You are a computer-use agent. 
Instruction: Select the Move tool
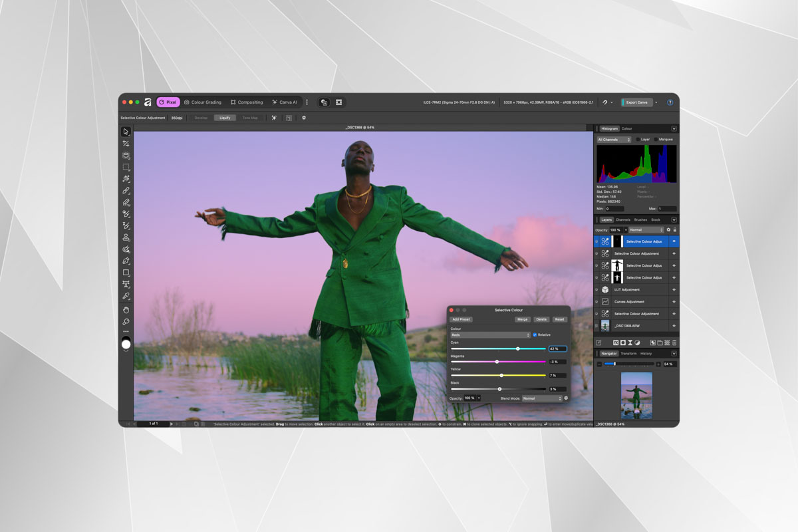coord(126,132)
